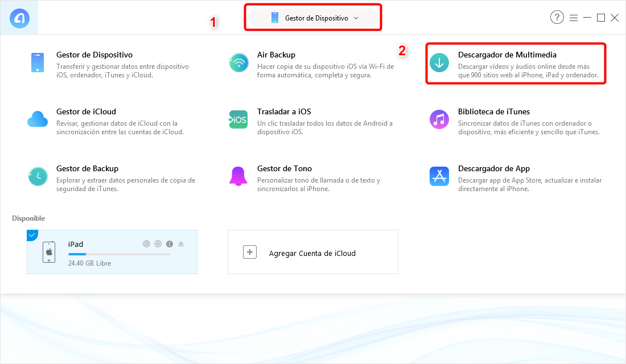Show iPad device info icon

(170, 244)
